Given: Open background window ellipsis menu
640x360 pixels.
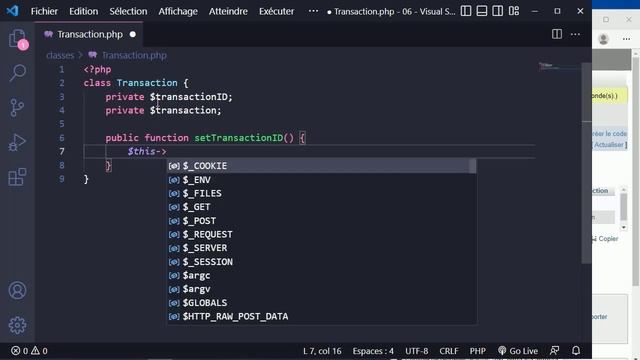Looking at the screenshot, I should [x=627, y=39].
